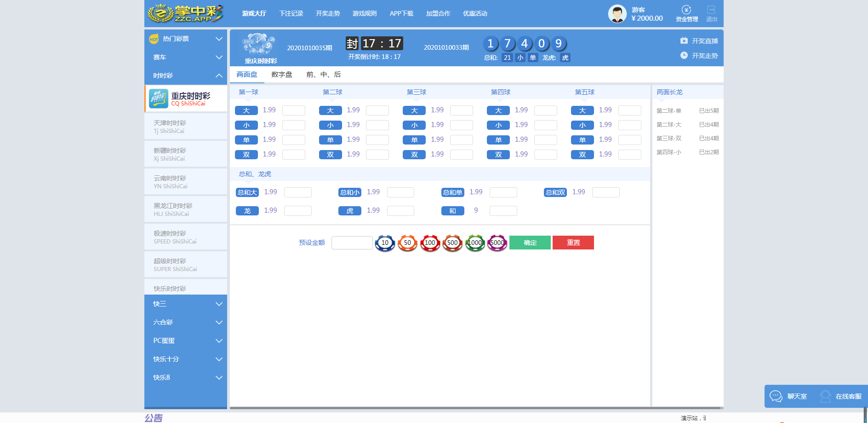Open 超级时时彩 in sidebar

coord(186,265)
